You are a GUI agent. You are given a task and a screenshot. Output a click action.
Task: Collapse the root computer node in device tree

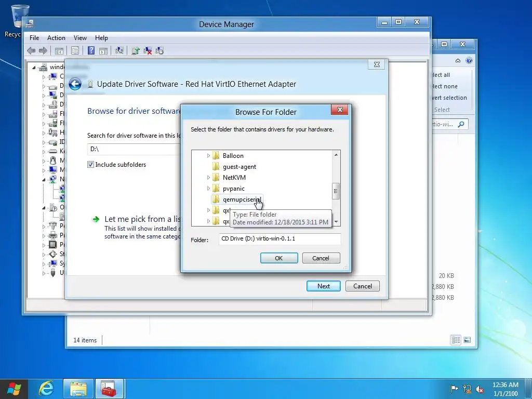[34, 68]
